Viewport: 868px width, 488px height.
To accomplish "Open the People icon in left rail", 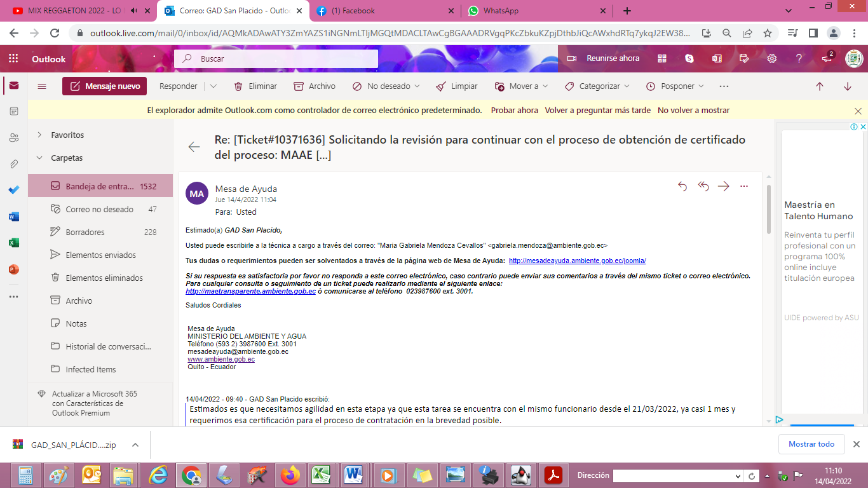I will click(x=13, y=137).
